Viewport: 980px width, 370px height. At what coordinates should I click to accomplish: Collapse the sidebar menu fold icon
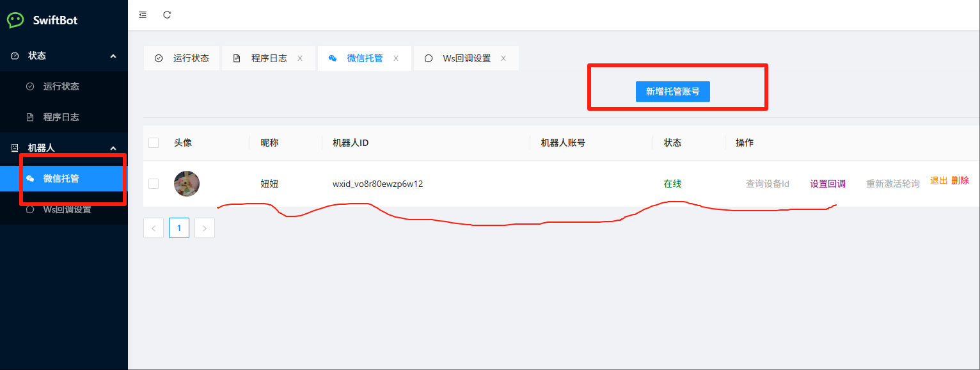pyautogui.click(x=143, y=15)
